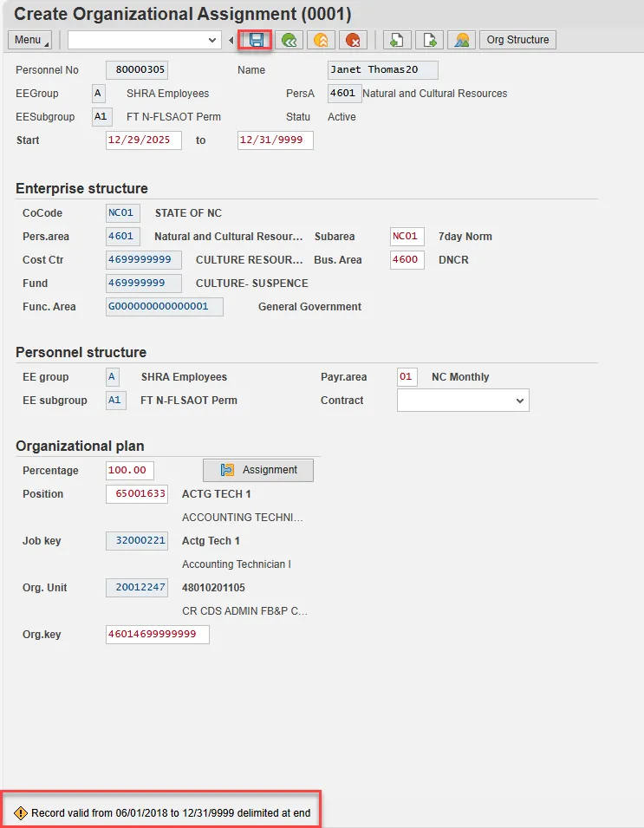Click the green Back icon
The height and width of the screenshot is (828, 644).
[x=289, y=40]
